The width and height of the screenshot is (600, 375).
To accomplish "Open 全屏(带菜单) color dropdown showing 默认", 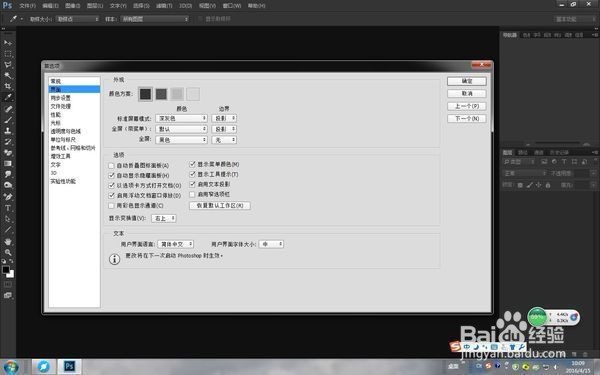I will click(181, 129).
